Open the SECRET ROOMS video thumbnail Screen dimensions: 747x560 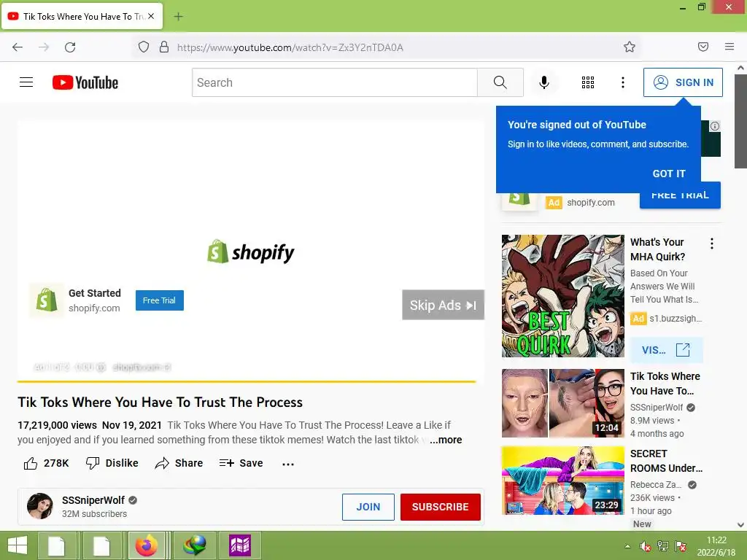click(x=562, y=481)
